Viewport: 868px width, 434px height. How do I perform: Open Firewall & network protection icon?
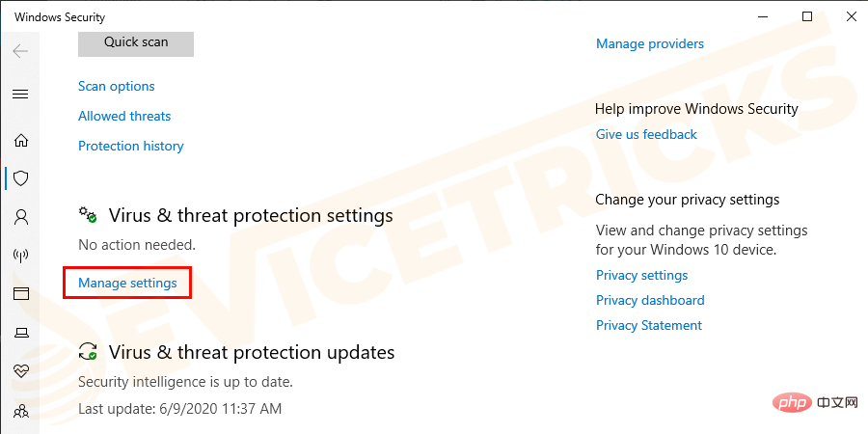point(20,256)
